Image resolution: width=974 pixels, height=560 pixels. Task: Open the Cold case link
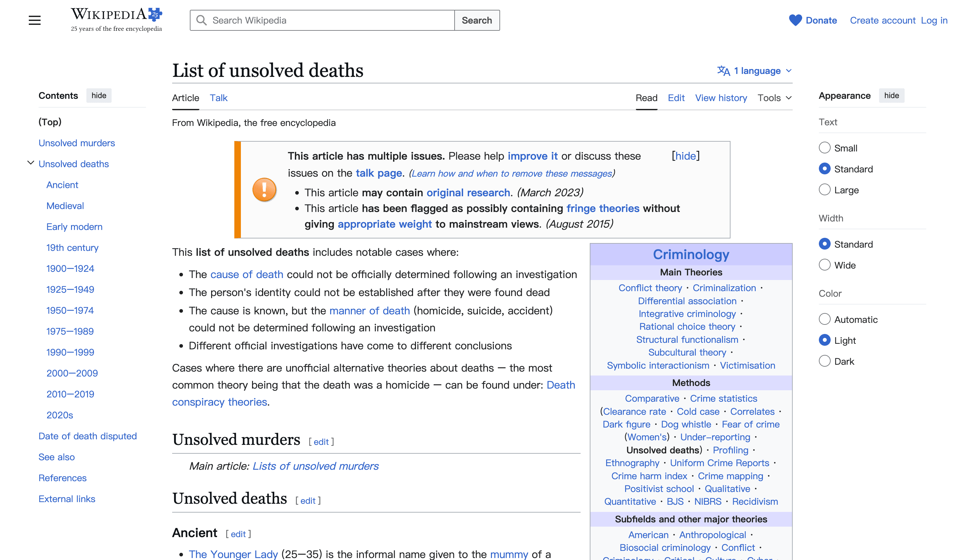[698, 411]
